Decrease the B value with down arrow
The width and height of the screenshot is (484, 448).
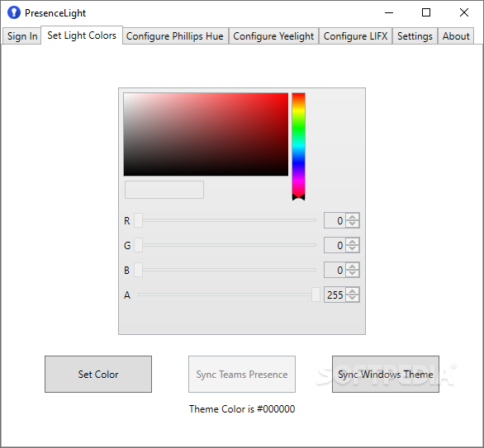click(352, 273)
